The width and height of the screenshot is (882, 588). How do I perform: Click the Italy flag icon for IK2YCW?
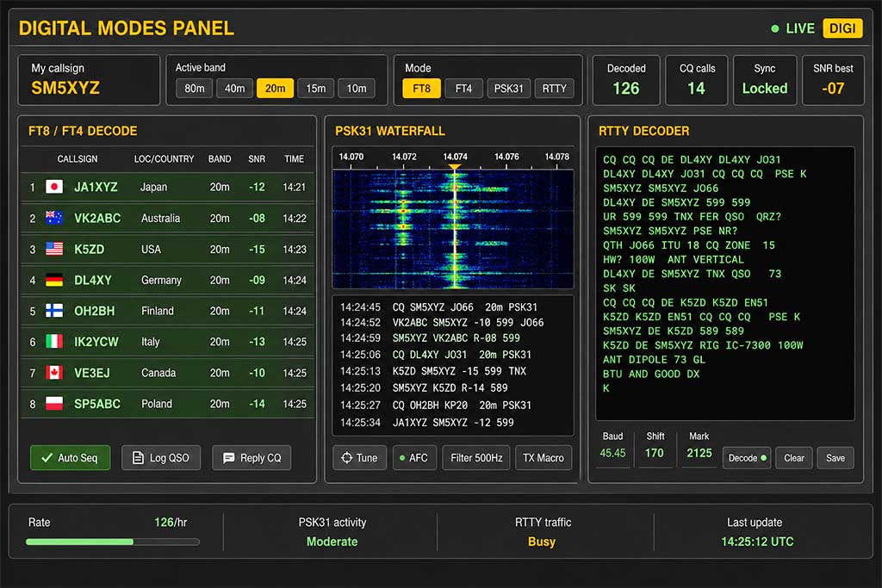(x=54, y=341)
